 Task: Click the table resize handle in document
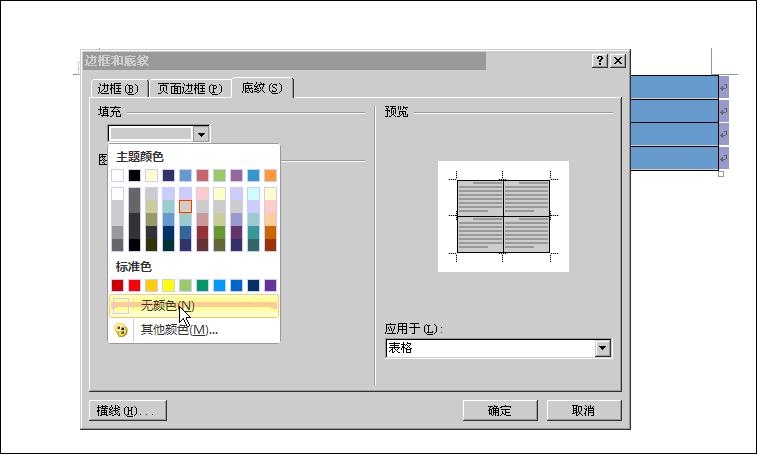tap(721, 174)
